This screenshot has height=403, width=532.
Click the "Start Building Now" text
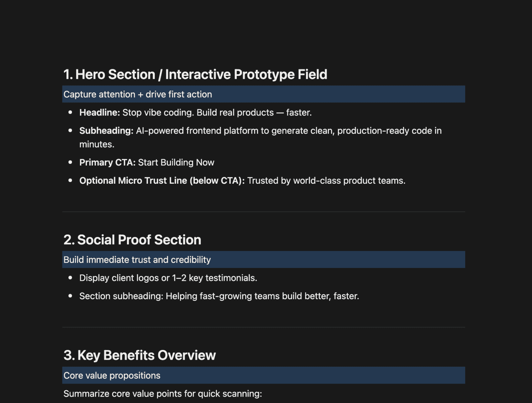coord(176,163)
